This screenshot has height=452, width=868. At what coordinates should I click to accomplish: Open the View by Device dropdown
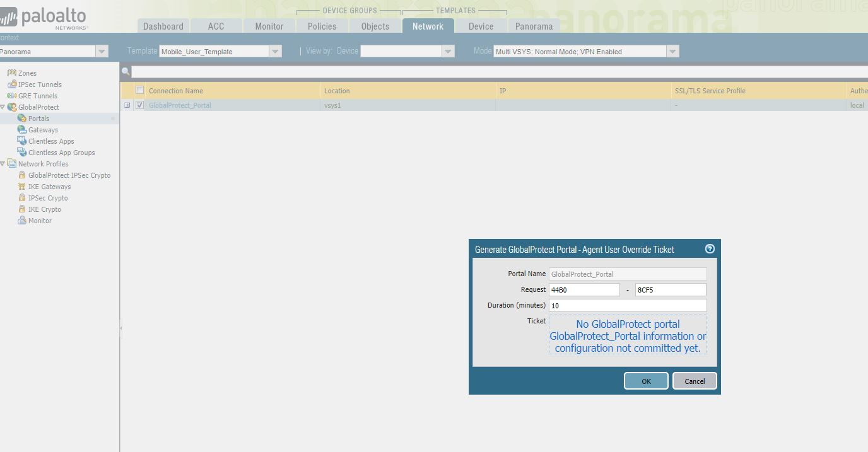(x=448, y=52)
